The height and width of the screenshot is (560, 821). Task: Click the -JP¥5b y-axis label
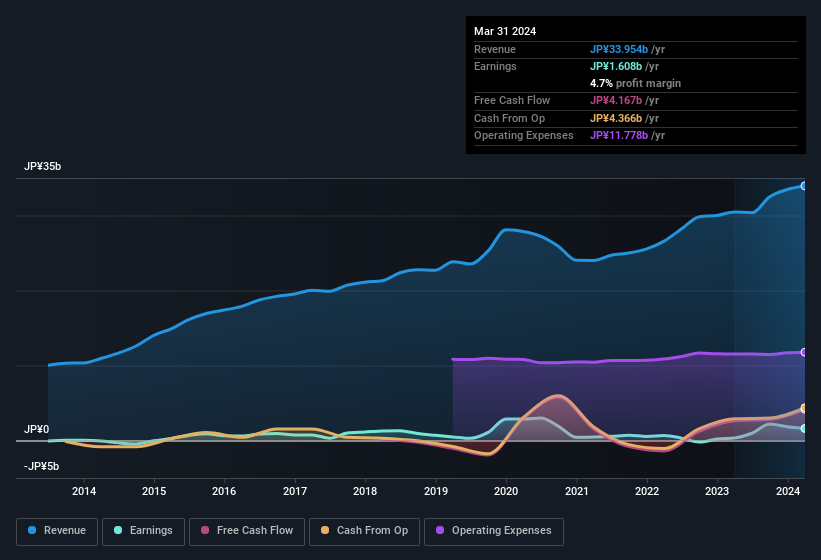[41, 466]
